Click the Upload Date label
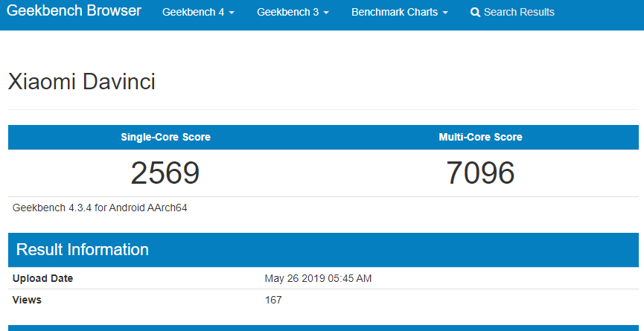The image size is (644, 331). pyautogui.click(x=42, y=278)
